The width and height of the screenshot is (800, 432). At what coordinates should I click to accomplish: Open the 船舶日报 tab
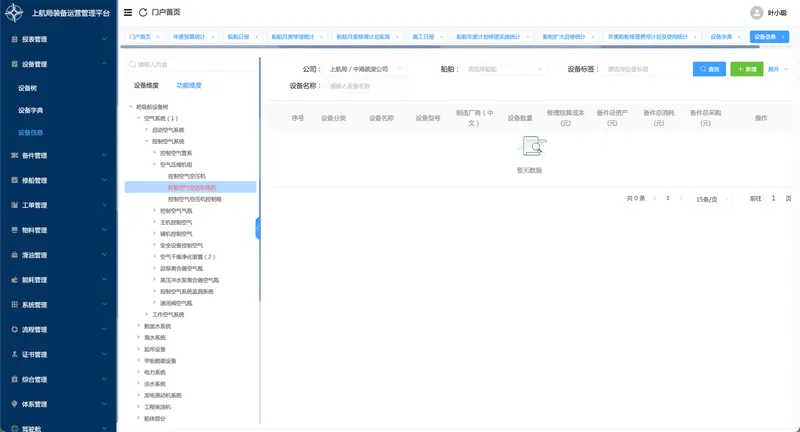(238, 37)
